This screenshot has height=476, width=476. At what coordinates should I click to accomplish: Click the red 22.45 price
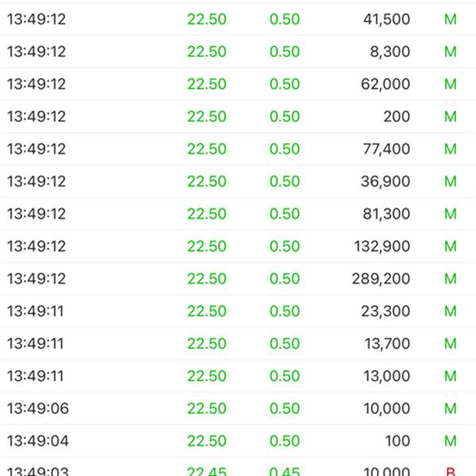click(206, 471)
